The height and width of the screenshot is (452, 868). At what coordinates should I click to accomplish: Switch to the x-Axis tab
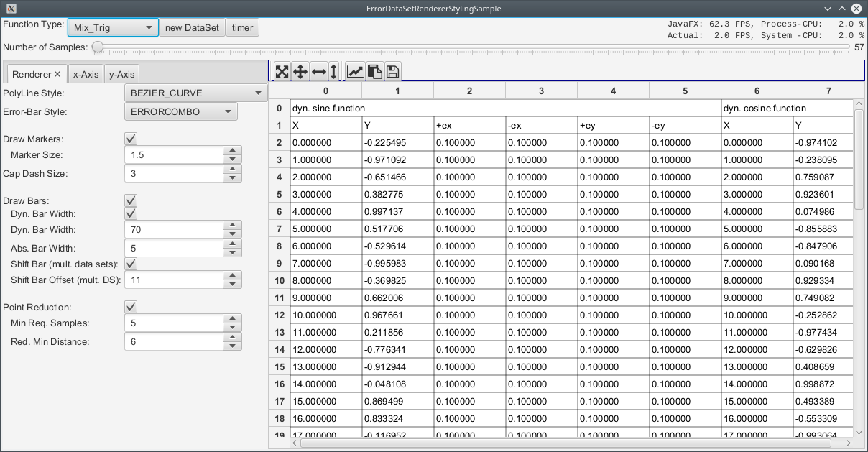(x=86, y=74)
